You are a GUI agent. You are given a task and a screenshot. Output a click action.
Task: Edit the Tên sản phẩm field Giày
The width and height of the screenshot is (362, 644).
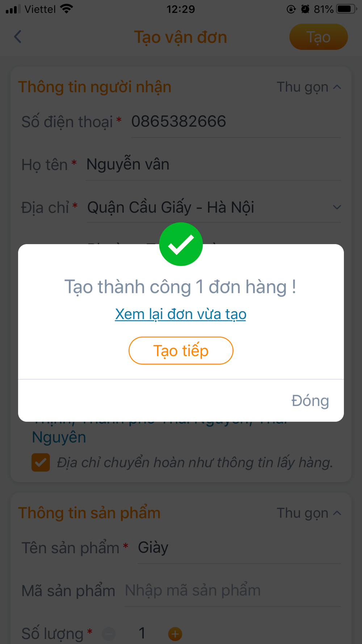point(239,548)
